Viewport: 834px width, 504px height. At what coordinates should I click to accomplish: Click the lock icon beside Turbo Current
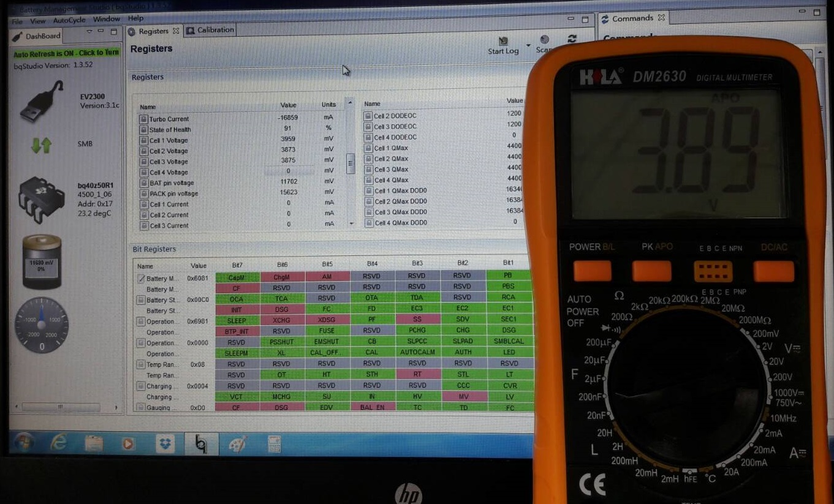coord(143,119)
